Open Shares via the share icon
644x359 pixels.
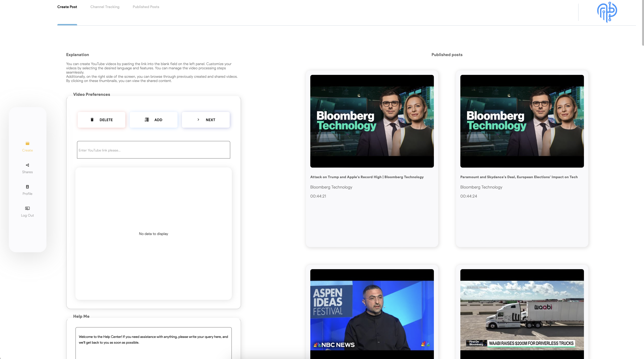(27, 165)
